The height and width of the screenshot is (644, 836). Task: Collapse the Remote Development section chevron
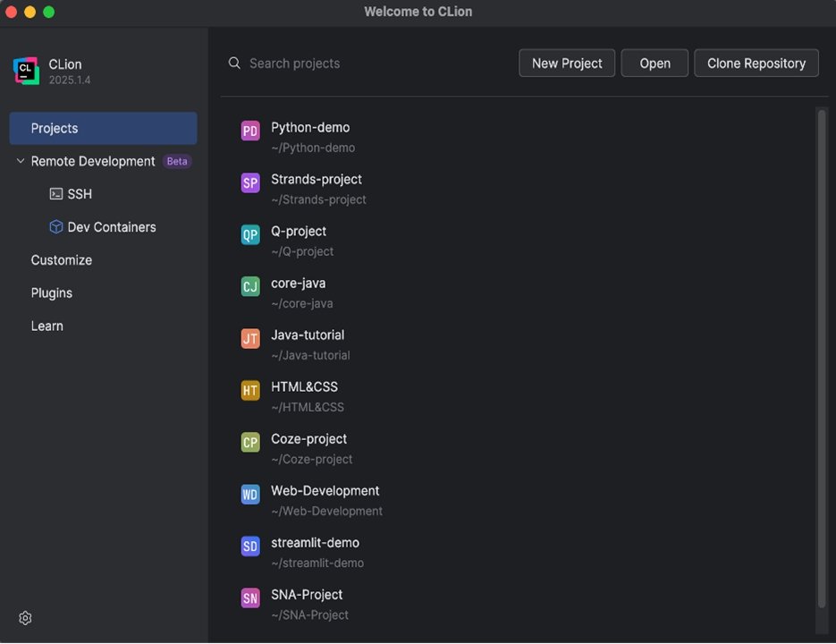click(x=21, y=161)
